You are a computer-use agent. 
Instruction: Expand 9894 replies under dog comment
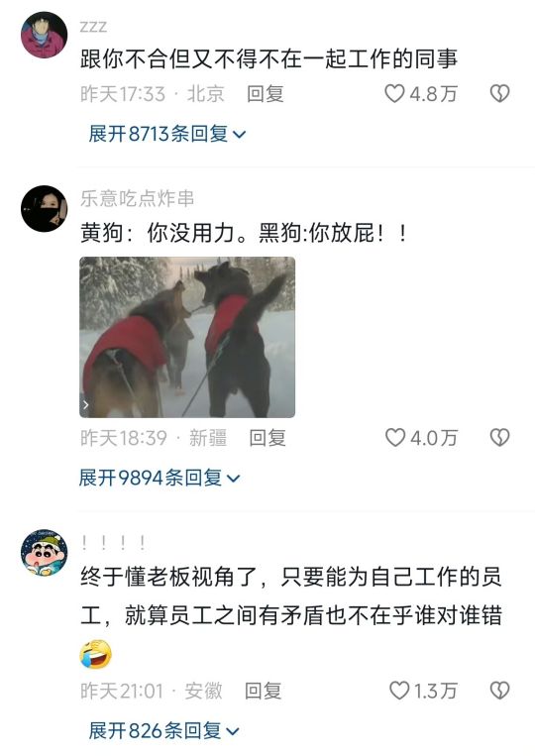point(160,478)
